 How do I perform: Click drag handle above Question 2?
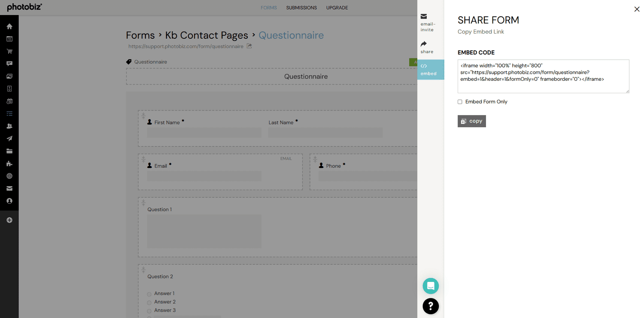click(143, 269)
